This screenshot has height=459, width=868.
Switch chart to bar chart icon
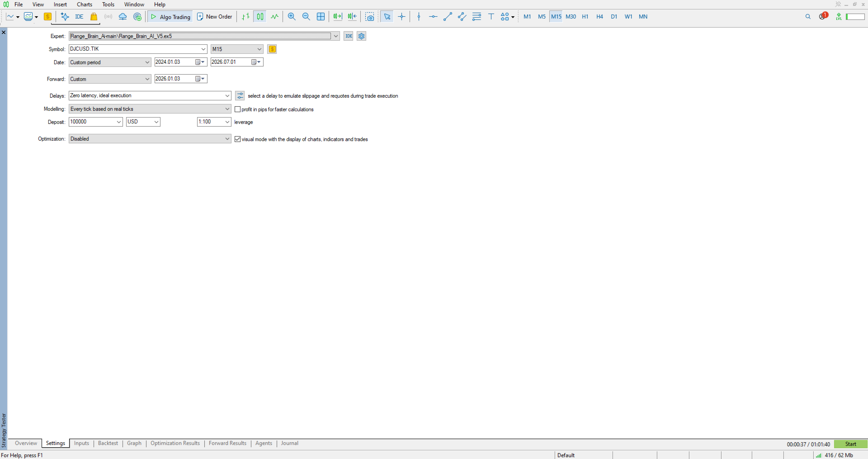245,17
